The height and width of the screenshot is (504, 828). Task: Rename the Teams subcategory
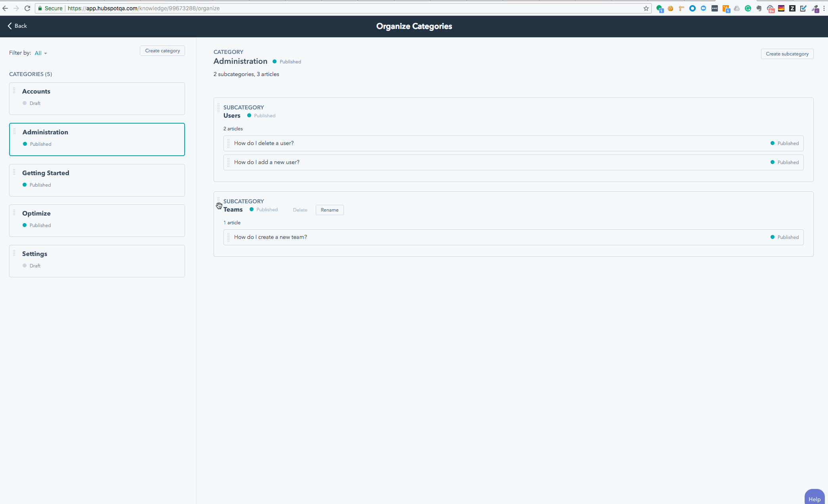coord(329,210)
